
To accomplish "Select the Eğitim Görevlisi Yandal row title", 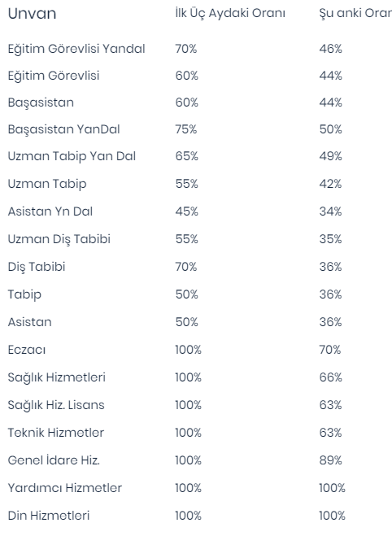I will coord(76,49).
